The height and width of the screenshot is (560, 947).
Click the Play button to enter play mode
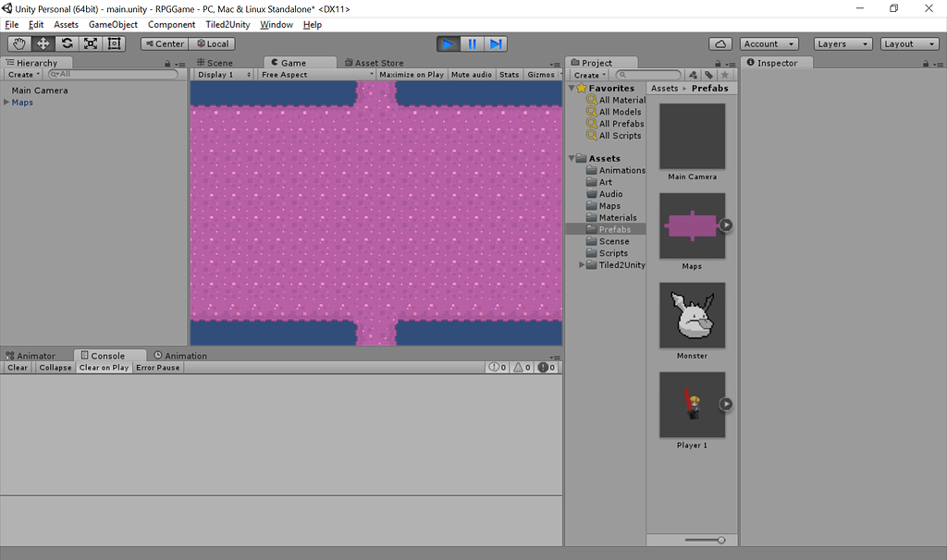(449, 43)
